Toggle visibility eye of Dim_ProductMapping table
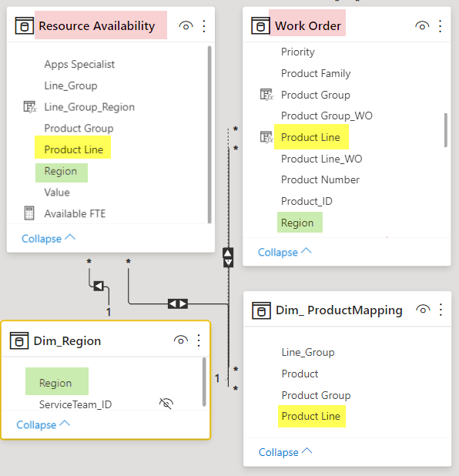Viewport: 459px width, 476px height. [423, 310]
